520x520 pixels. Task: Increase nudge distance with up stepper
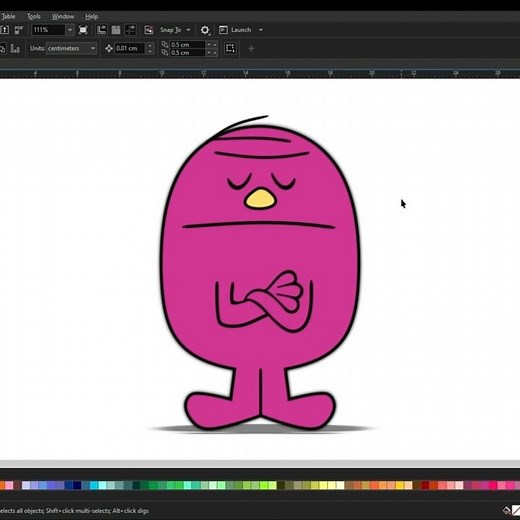(150, 46)
